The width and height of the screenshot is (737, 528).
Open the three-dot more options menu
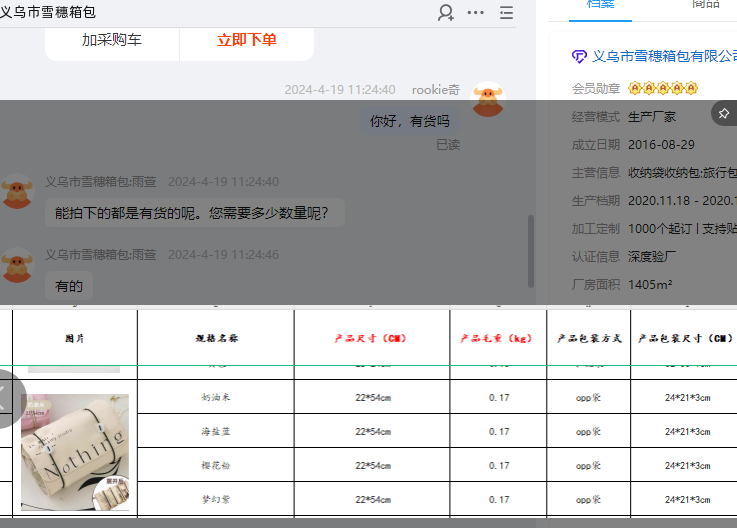pos(476,13)
